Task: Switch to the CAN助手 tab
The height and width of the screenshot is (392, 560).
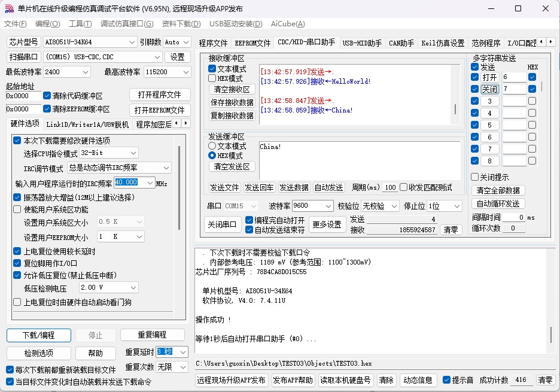Action: 401,43
